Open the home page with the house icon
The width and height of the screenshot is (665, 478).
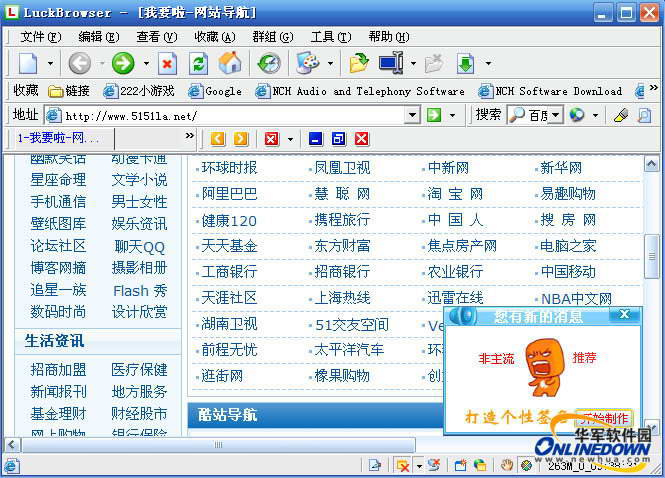pyautogui.click(x=229, y=63)
